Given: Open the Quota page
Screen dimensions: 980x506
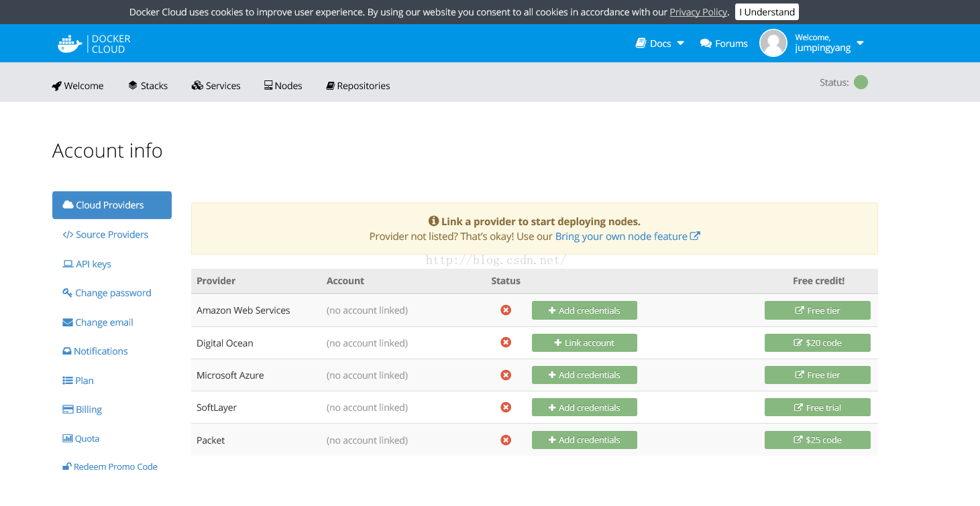Looking at the screenshot, I should click(x=80, y=438).
